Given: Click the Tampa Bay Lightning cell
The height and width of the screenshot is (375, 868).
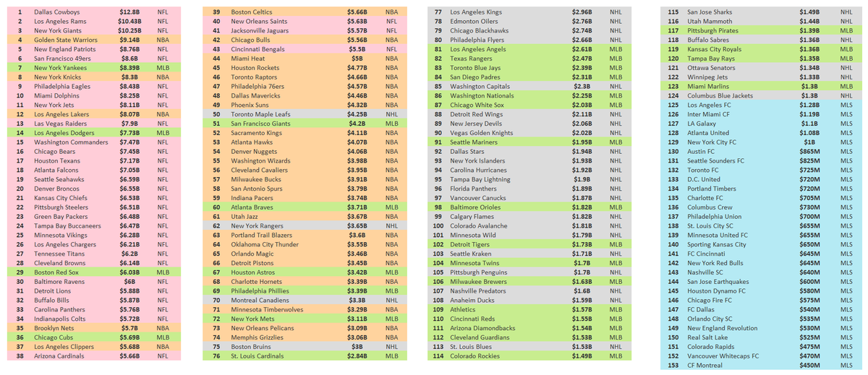Looking at the screenshot, I should click(480, 178).
